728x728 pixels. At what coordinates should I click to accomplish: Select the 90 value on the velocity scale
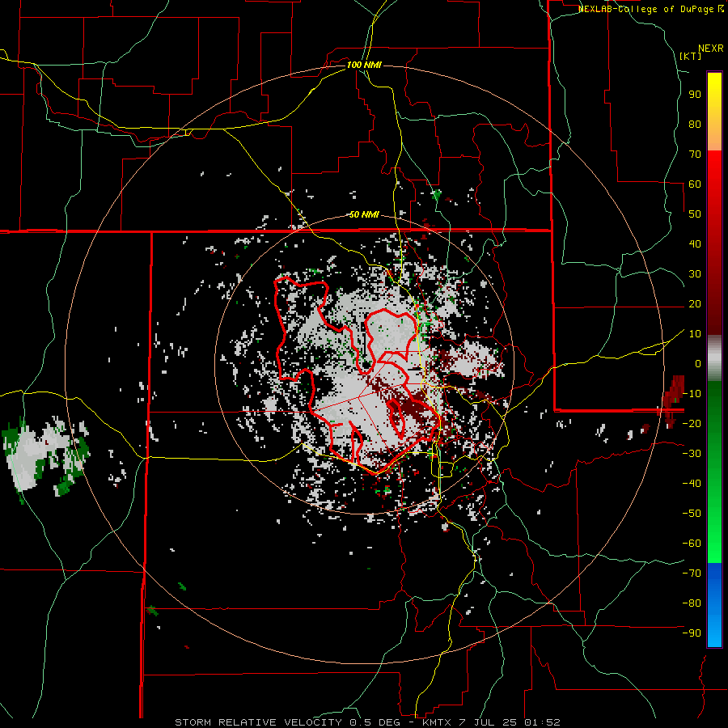pos(695,95)
